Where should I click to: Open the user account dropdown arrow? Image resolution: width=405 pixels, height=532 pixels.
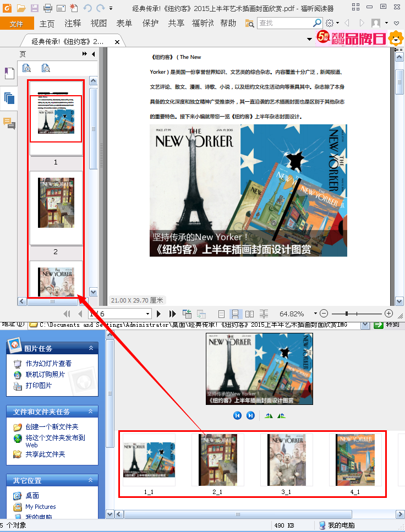tap(386, 23)
